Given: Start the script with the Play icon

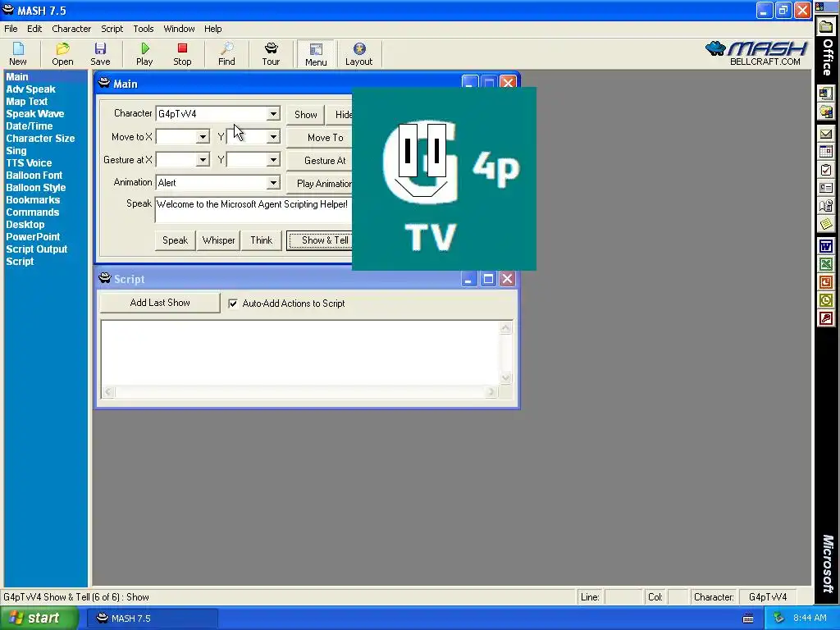Looking at the screenshot, I should click(144, 54).
